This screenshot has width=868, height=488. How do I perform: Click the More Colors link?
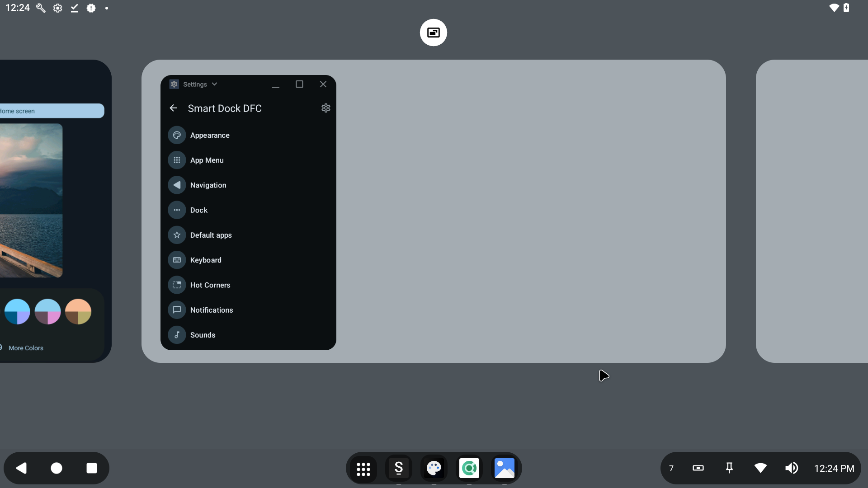26,348
